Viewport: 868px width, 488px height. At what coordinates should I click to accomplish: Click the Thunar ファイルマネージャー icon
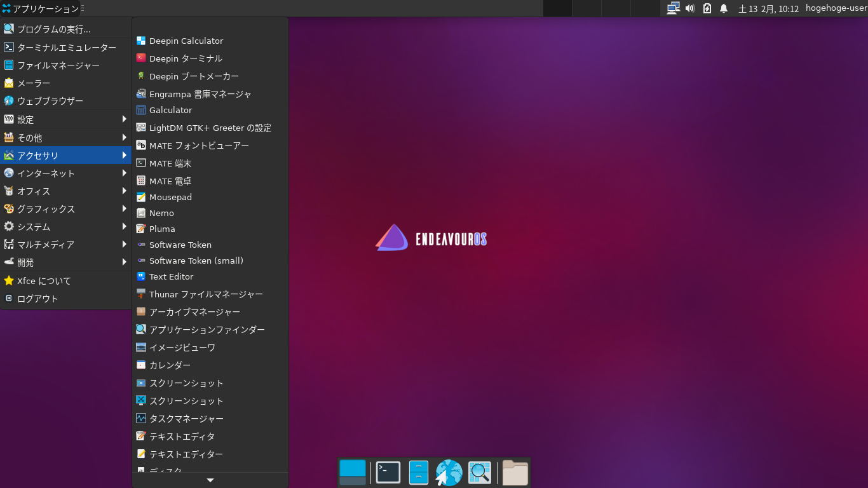click(141, 294)
